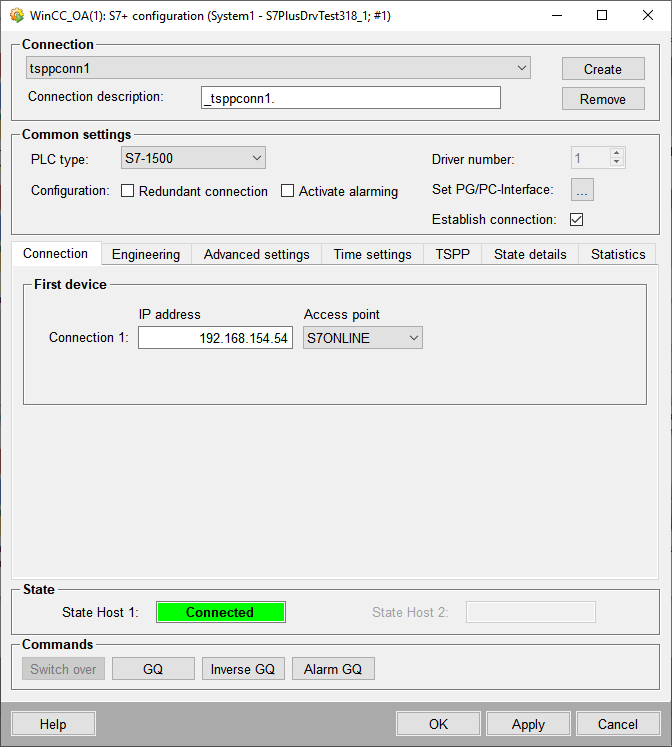Viewport: 672px width, 747px height.
Task: Open the Advanced settings tab
Action: click(257, 254)
